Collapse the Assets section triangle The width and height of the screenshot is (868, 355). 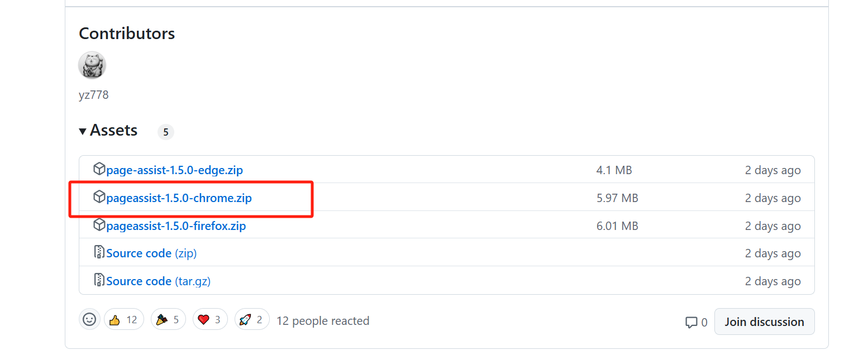point(83,131)
